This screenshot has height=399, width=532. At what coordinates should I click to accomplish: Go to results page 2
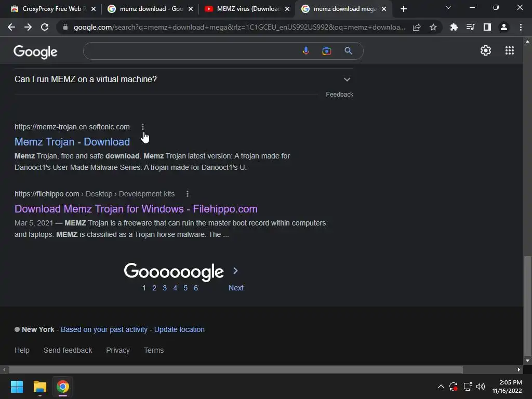pyautogui.click(x=154, y=288)
